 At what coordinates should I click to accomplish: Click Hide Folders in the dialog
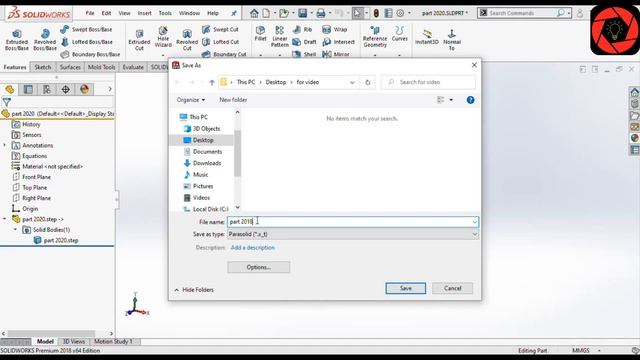(x=194, y=290)
